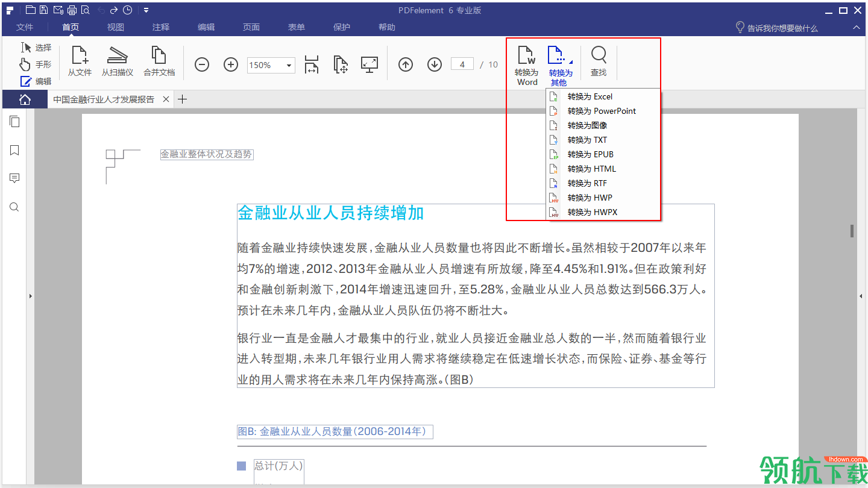Switch to the 编辑 ribbon tab
This screenshot has height=488, width=868.
pos(206,27)
